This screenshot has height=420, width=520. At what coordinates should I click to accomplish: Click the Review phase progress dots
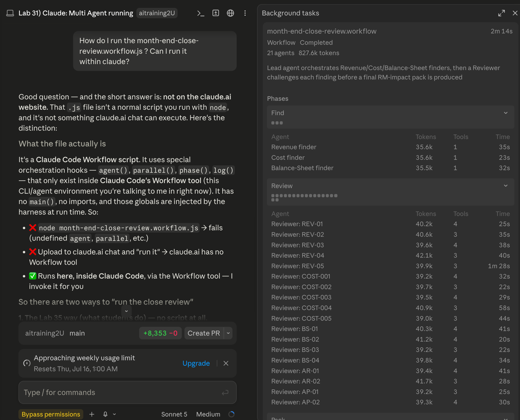[x=304, y=197]
